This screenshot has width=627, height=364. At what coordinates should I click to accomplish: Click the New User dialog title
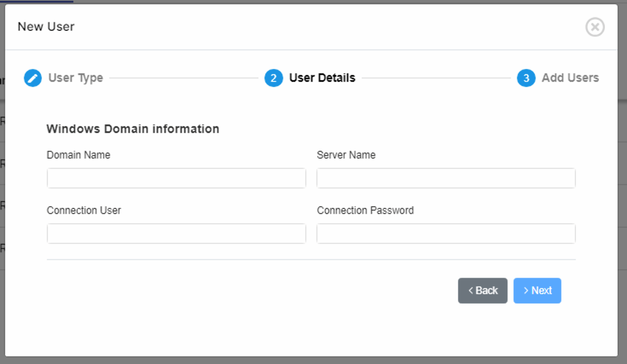(46, 27)
